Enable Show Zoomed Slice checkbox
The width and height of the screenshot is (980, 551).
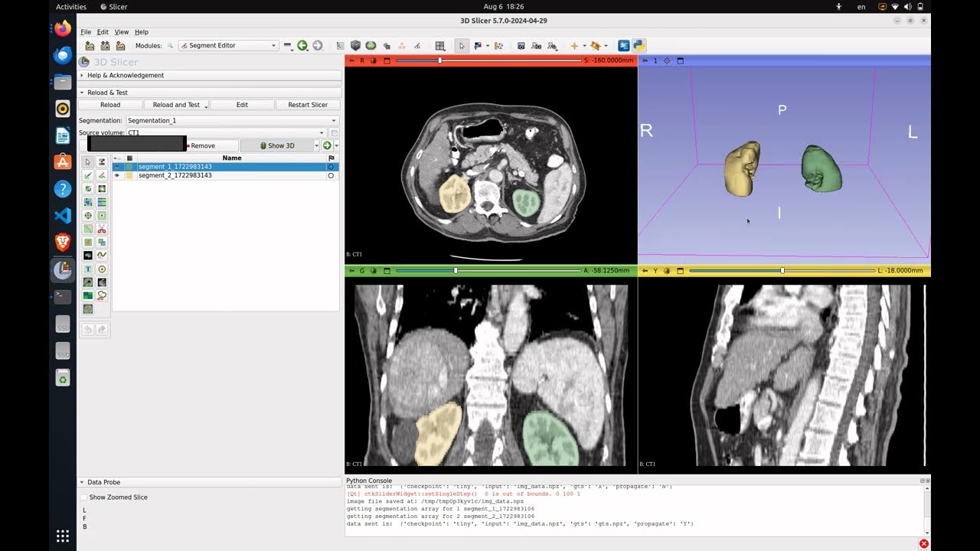click(83, 497)
